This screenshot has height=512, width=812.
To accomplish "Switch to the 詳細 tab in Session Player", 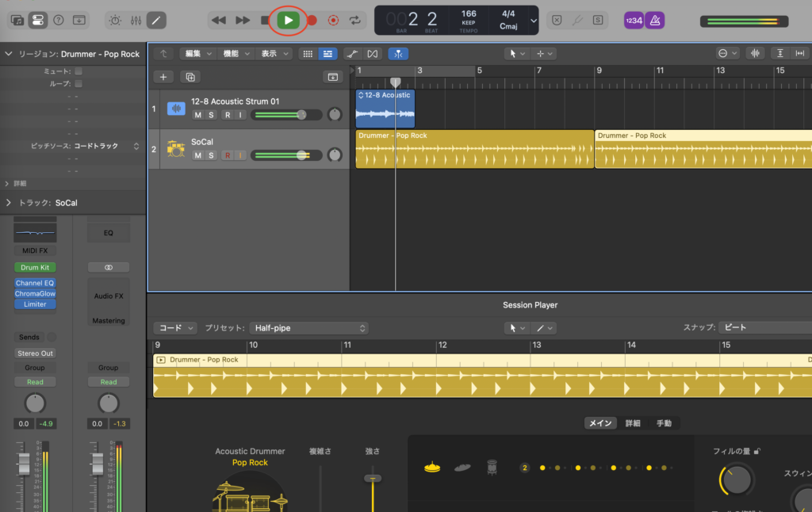I will [x=632, y=423].
